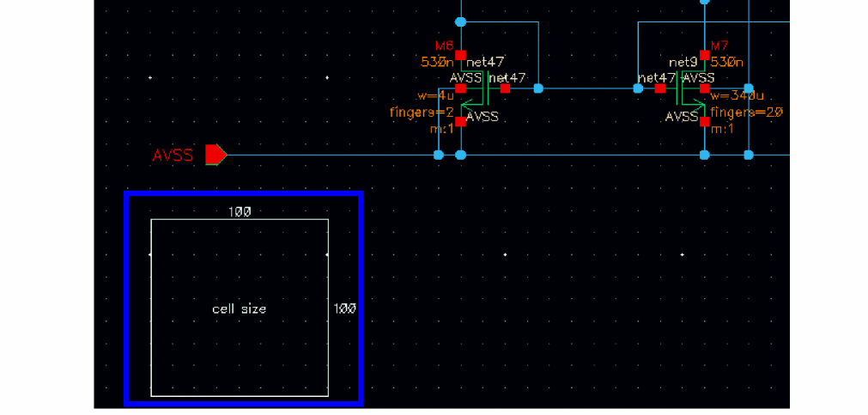
Task: Select net47 label at M6 drain
Action: tap(485, 62)
